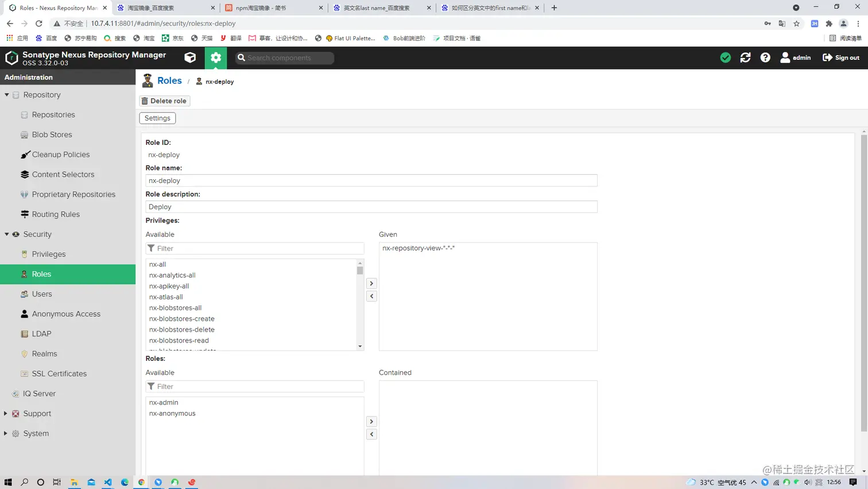
Task: Add selected privilege with right arrow
Action: (371, 283)
